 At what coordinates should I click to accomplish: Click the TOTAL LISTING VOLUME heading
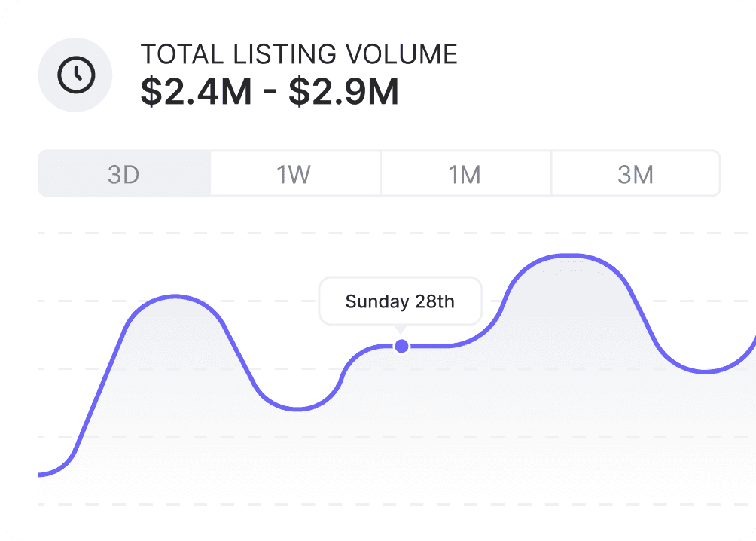(x=299, y=54)
